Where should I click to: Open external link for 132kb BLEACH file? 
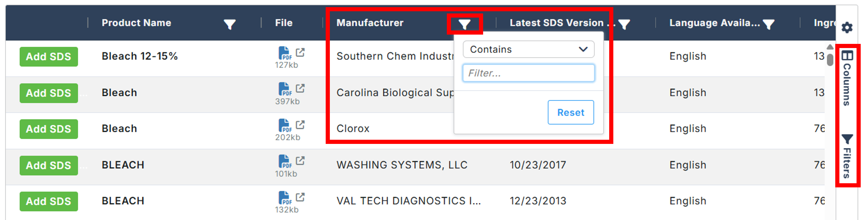pos(300,197)
